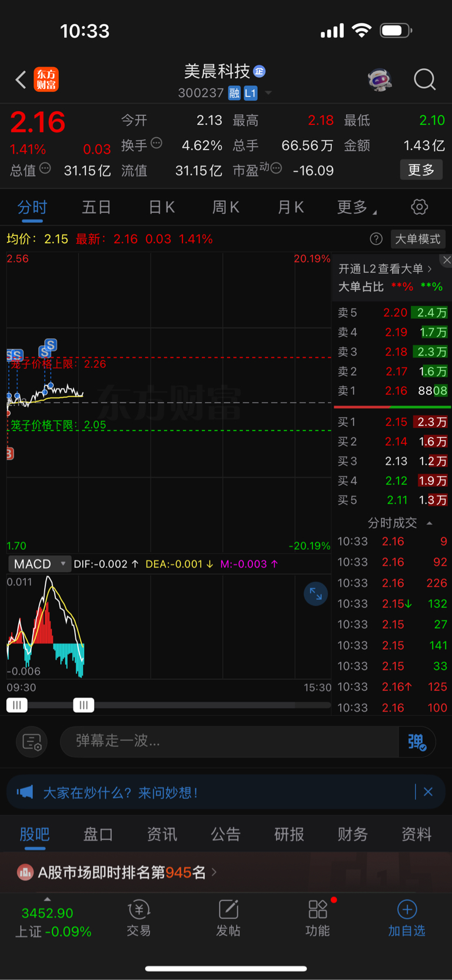Open 大家在炒什么？来问妙想 banner
The image size is (452, 980).
click(x=226, y=792)
